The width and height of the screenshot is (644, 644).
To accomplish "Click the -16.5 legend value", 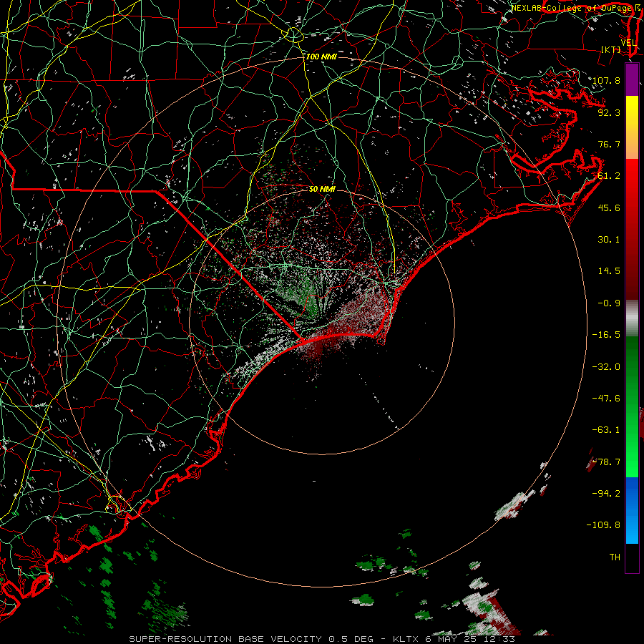I will pyautogui.click(x=606, y=335).
